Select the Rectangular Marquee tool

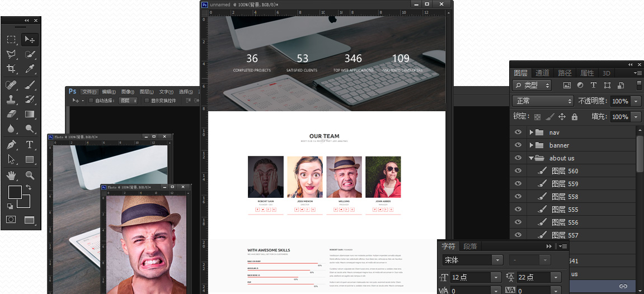coord(11,39)
